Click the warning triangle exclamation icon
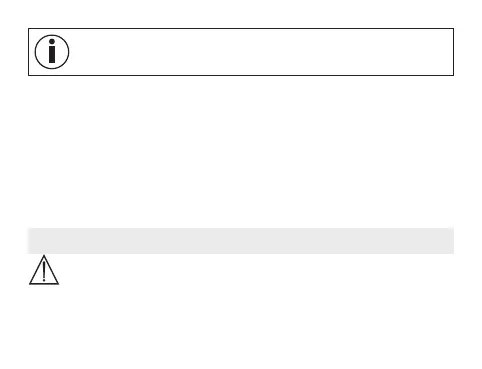Image resolution: width=482 pixels, height=369 pixels. [x=44, y=270]
